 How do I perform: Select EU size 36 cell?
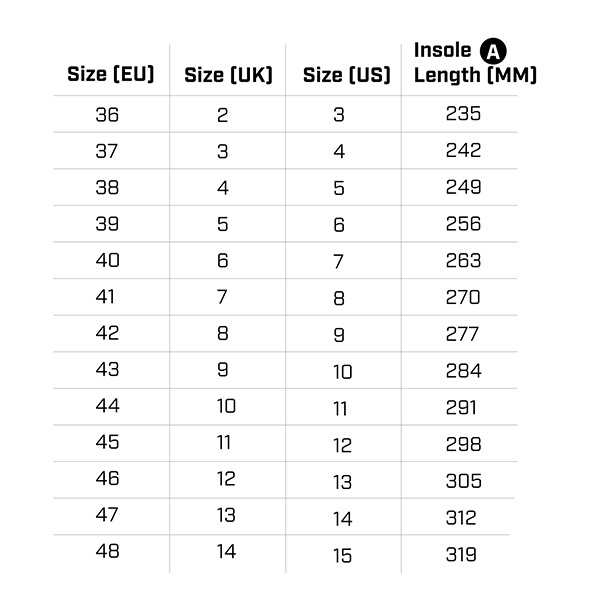coord(107,114)
